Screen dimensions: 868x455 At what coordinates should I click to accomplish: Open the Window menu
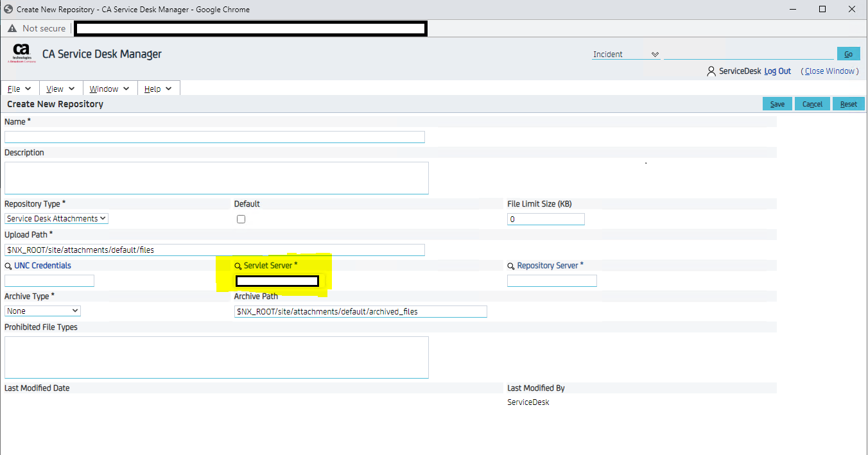(109, 89)
